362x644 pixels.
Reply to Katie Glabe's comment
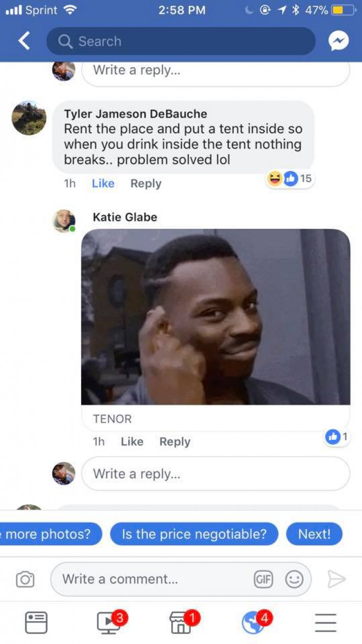175,442
